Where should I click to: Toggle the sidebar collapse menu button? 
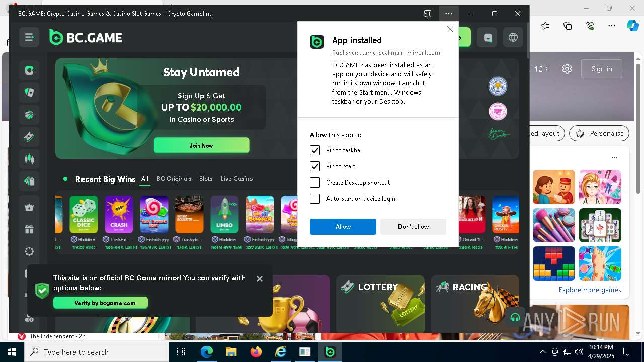[x=29, y=37]
